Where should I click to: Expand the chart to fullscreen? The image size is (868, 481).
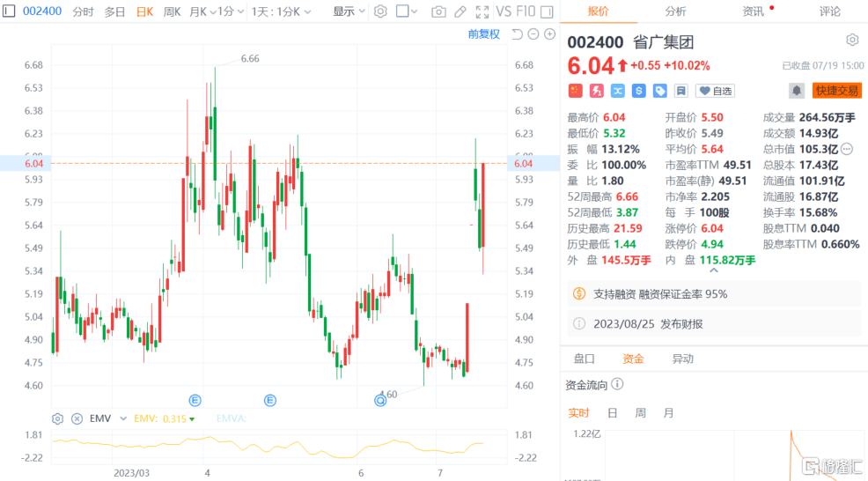[481, 11]
